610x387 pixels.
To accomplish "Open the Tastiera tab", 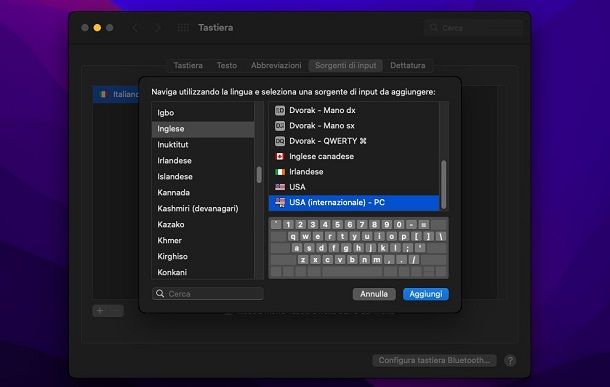I will click(188, 65).
